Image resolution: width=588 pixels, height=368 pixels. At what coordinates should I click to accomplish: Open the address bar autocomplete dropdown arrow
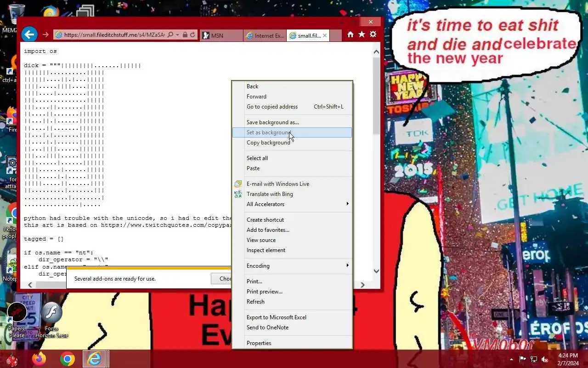point(177,35)
